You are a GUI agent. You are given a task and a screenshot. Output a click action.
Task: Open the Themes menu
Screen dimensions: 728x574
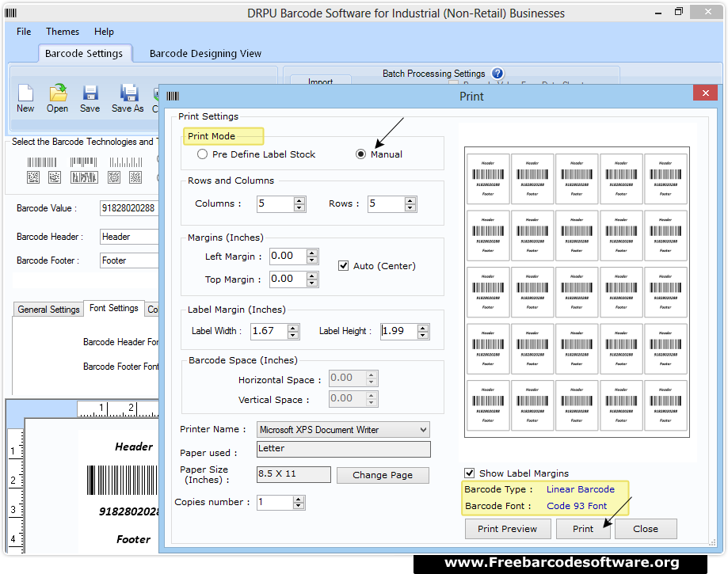(x=63, y=32)
